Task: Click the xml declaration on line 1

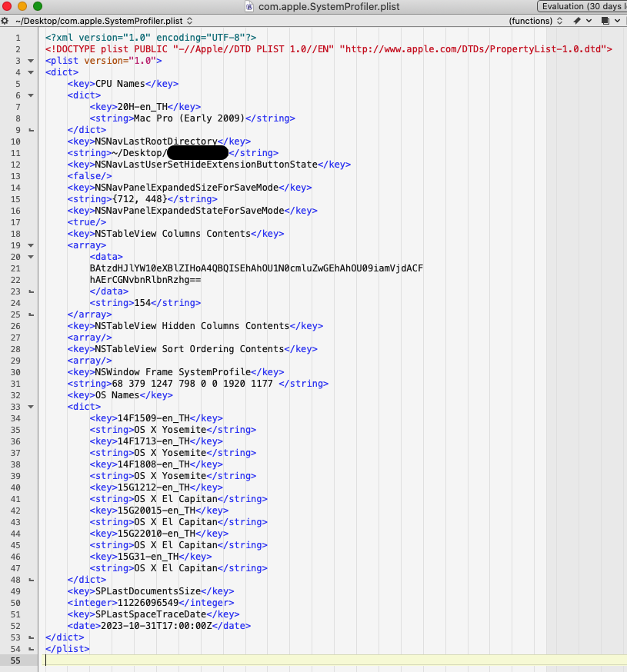Action: pyautogui.click(x=151, y=38)
